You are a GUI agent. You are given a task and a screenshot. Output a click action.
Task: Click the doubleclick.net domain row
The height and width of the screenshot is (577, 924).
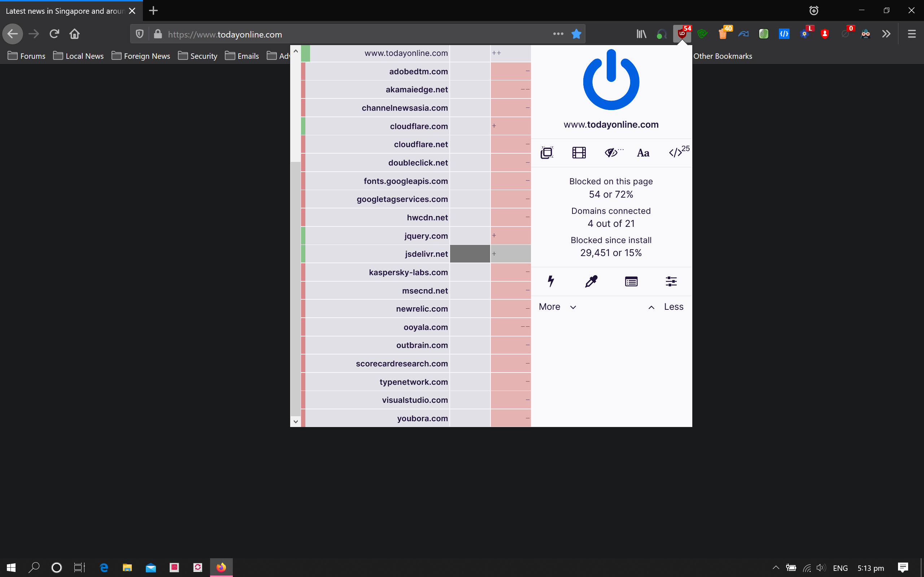(x=418, y=163)
